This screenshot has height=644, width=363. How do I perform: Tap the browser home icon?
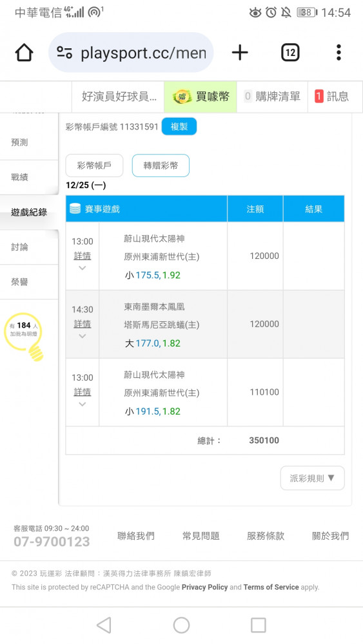pos(24,53)
